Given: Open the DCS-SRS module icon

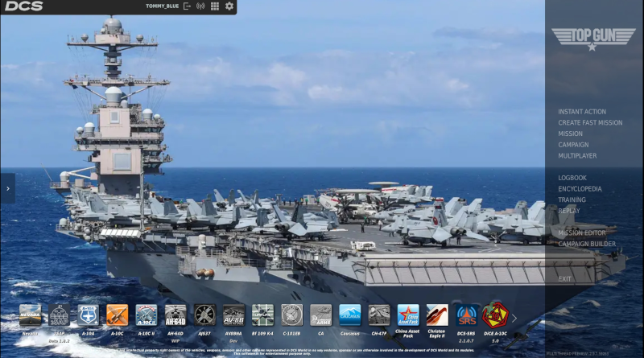Looking at the screenshot, I should click(466, 315).
